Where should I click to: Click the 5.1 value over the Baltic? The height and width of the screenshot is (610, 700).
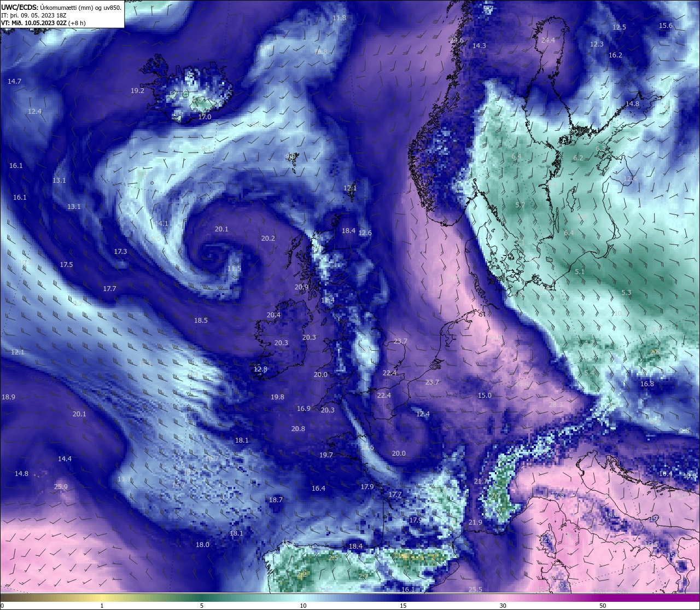[580, 272]
